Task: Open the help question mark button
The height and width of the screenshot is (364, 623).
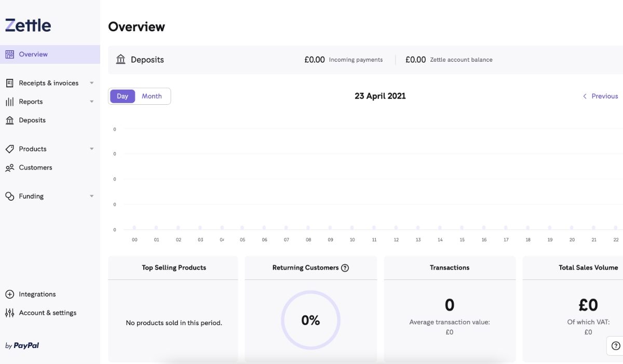Action: (x=616, y=346)
